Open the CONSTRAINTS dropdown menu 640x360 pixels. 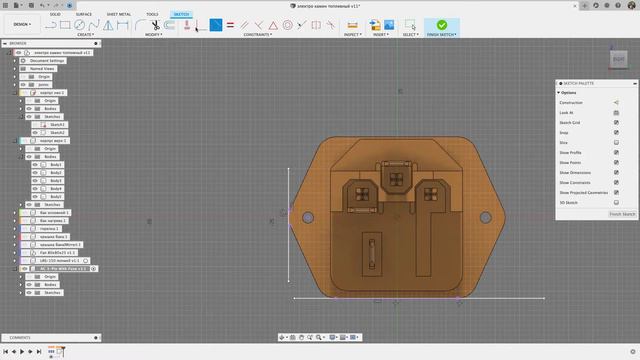click(258, 35)
